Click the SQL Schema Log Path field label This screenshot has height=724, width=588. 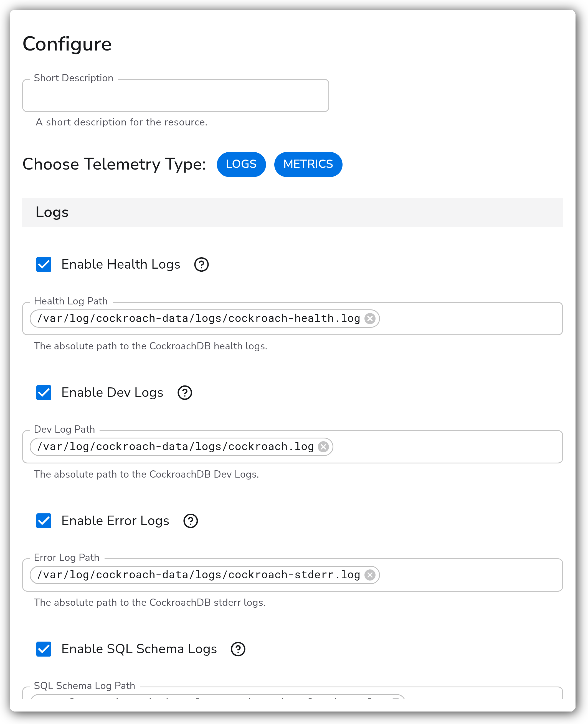85,686
